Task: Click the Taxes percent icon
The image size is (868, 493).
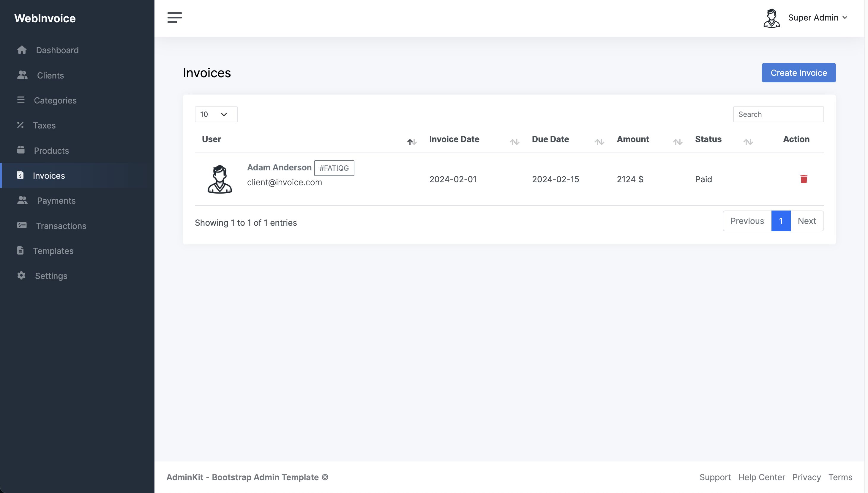Action: 20,125
